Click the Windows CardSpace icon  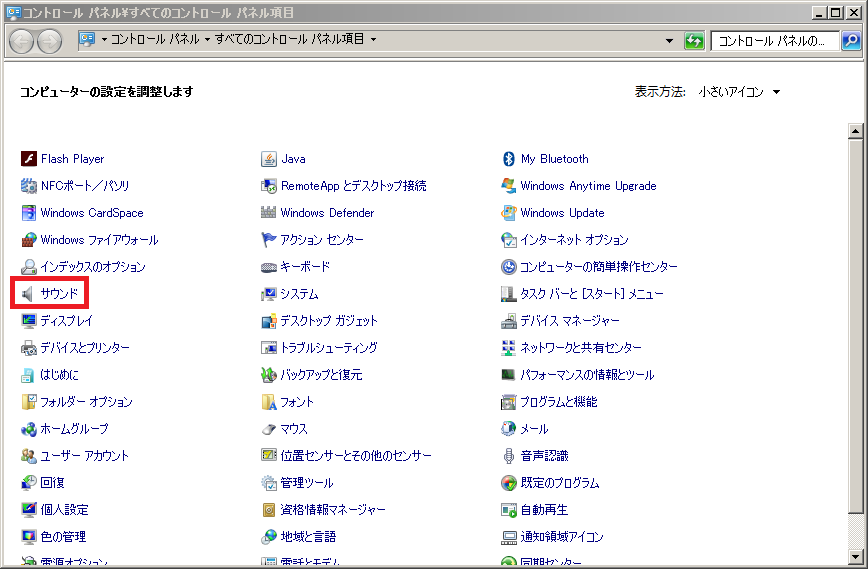coord(29,213)
